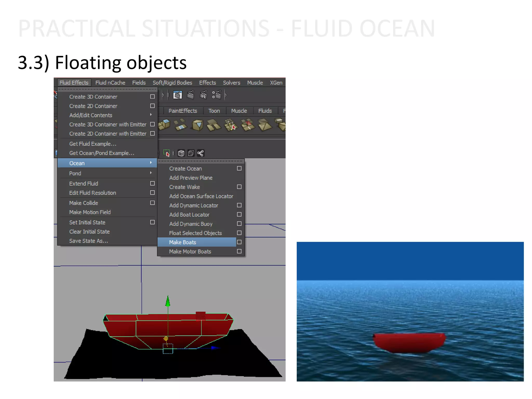
Task: Click the stacked boxes shelf icon at right edge
Action: (281, 124)
